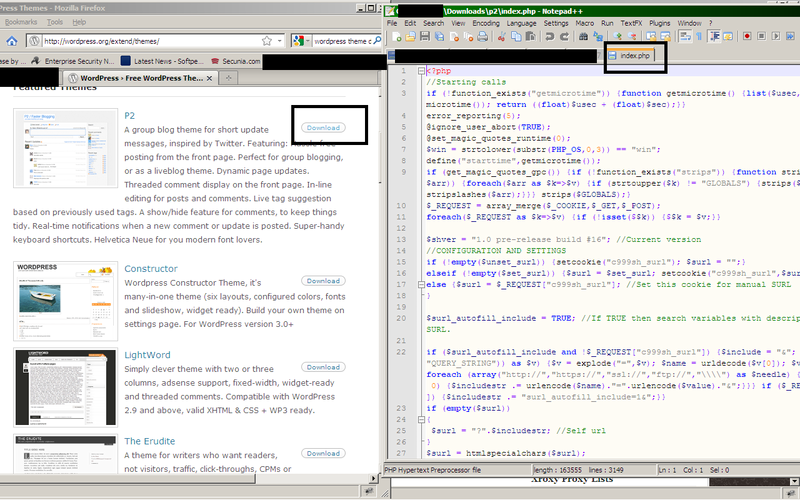
Task: Click the Firefox search box text
Action: tap(342, 41)
